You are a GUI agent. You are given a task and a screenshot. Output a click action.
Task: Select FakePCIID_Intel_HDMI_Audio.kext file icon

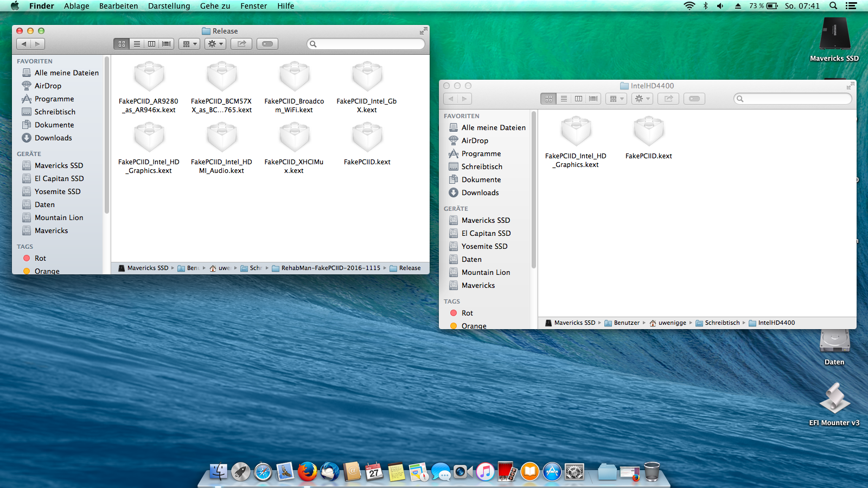tap(221, 138)
